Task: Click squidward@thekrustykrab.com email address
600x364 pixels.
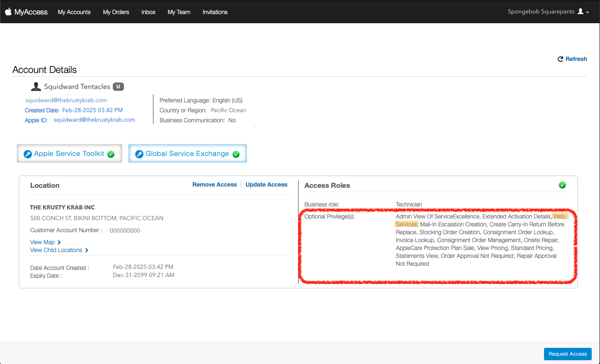Action: click(66, 100)
